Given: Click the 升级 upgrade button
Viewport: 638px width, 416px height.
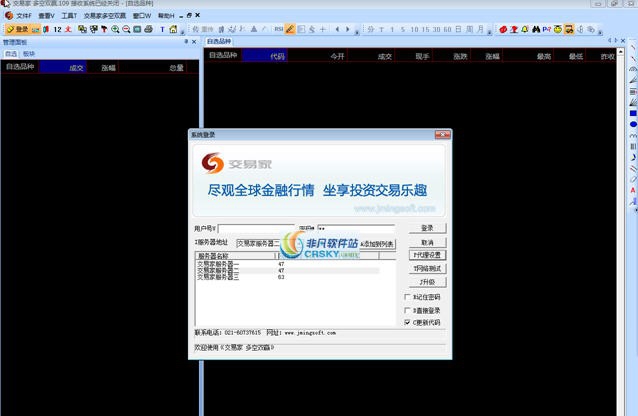Looking at the screenshot, I should point(427,282).
